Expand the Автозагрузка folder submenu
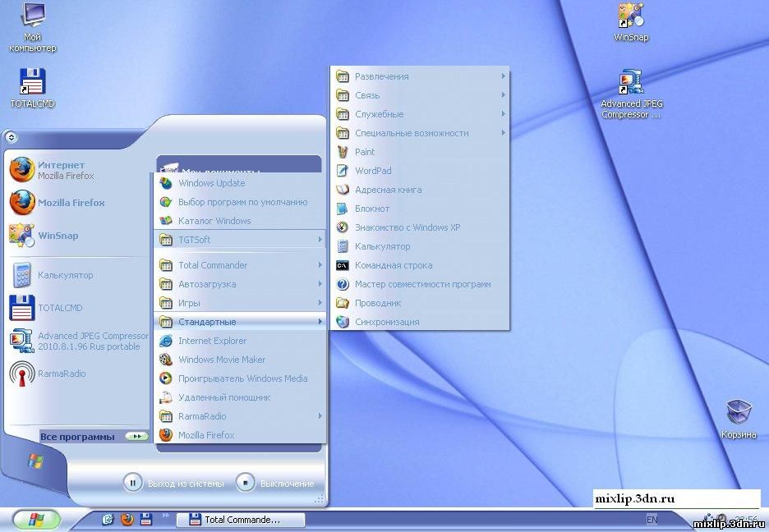 [x=239, y=284]
